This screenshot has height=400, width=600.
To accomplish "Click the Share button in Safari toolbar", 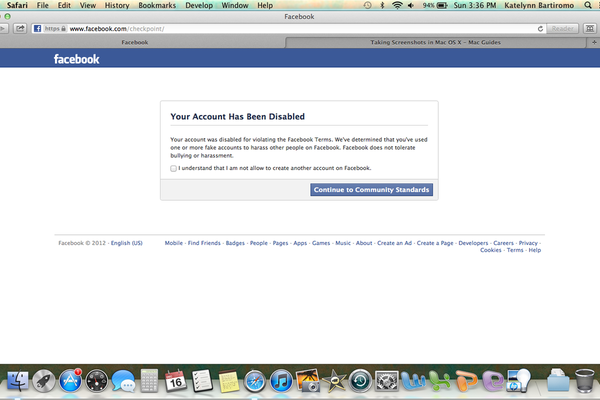I will tap(20, 28).
